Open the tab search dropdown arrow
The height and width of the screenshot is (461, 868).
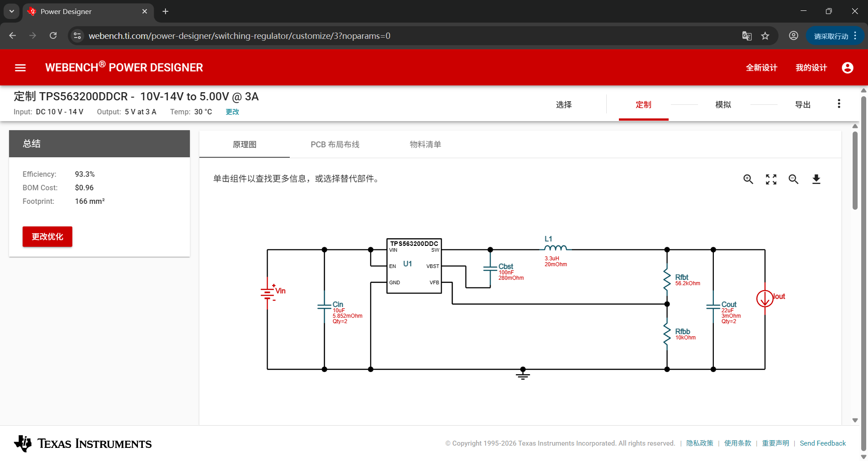[12, 11]
